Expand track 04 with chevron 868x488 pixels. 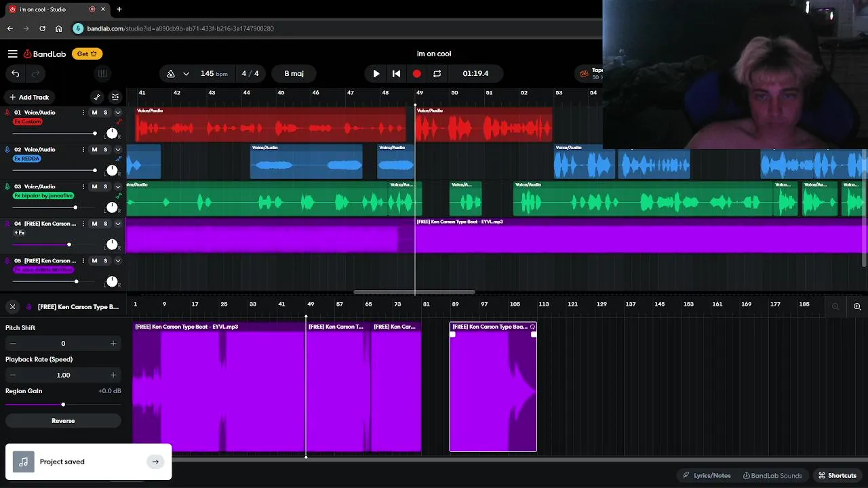[117, 224]
